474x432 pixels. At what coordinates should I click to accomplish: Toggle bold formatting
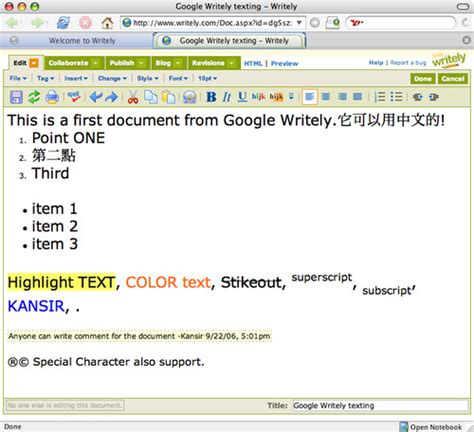211,97
